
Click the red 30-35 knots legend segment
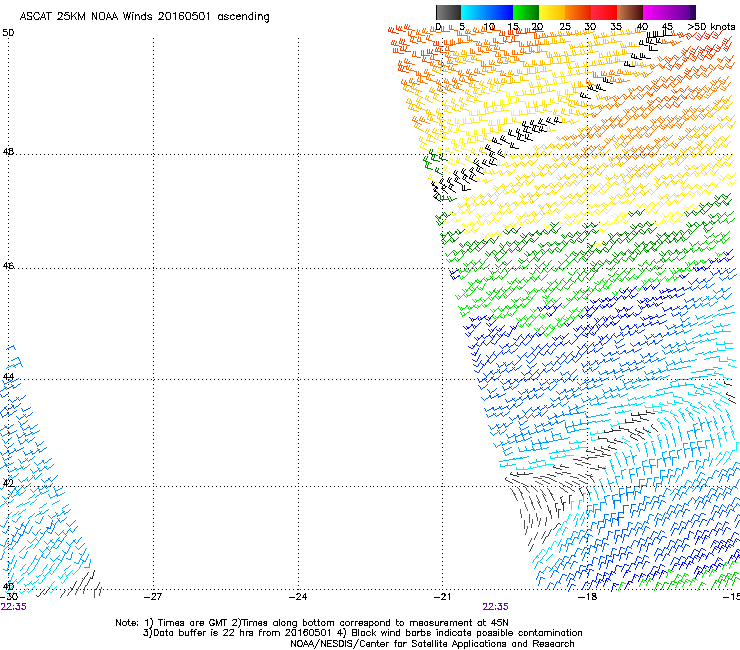coord(604,12)
